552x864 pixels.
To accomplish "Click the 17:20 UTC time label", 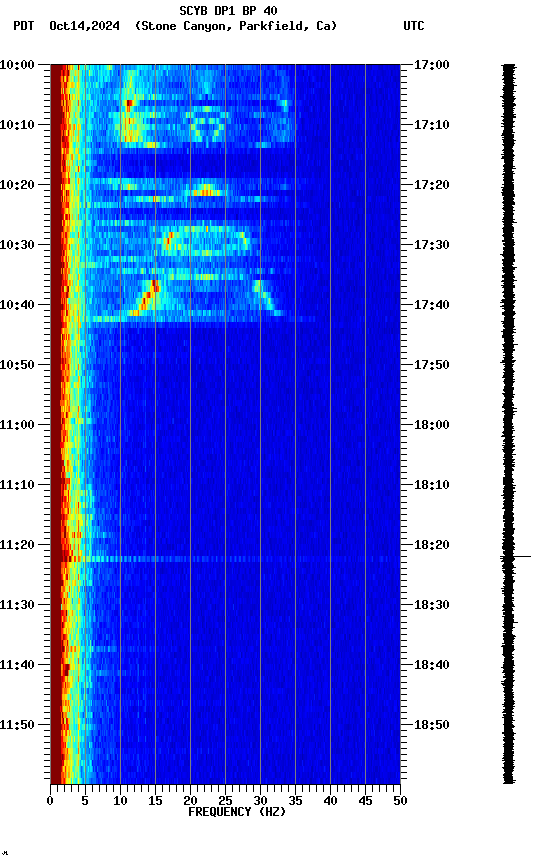I will pos(432,185).
